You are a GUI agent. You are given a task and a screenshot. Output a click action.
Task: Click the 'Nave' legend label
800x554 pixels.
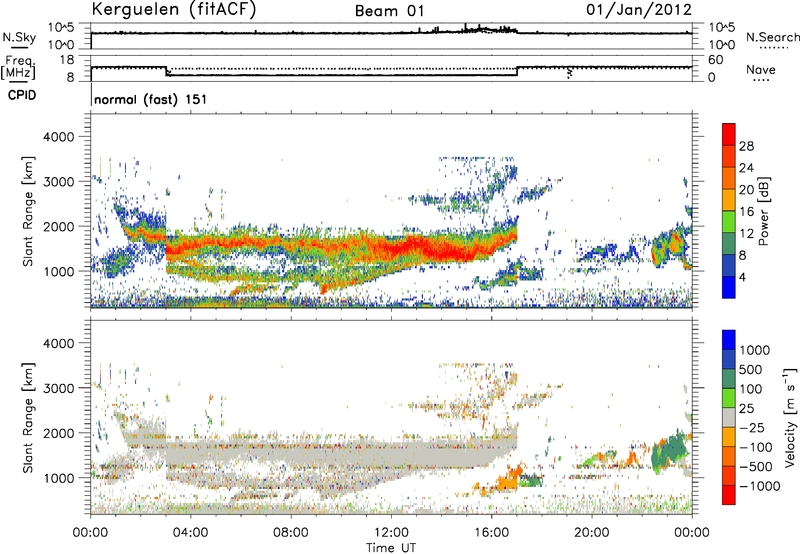pos(761,70)
